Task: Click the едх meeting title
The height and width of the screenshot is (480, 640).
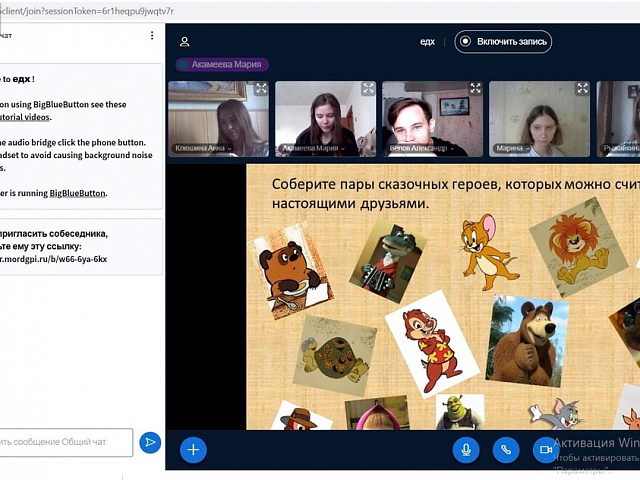Action: click(427, 42)
